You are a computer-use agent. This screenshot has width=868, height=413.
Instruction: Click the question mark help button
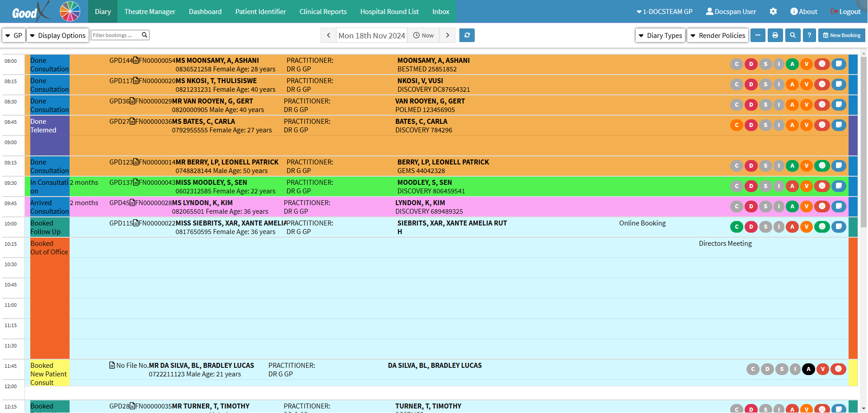809,35
